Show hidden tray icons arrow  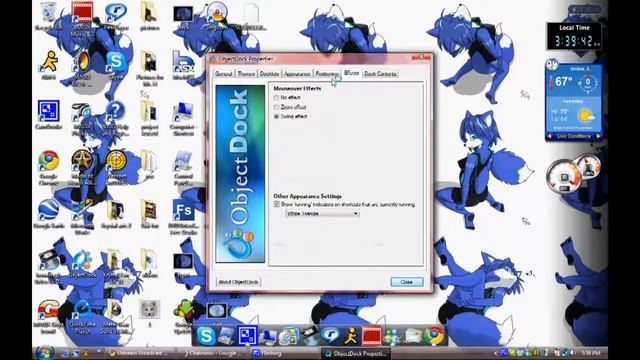point(496,353)
